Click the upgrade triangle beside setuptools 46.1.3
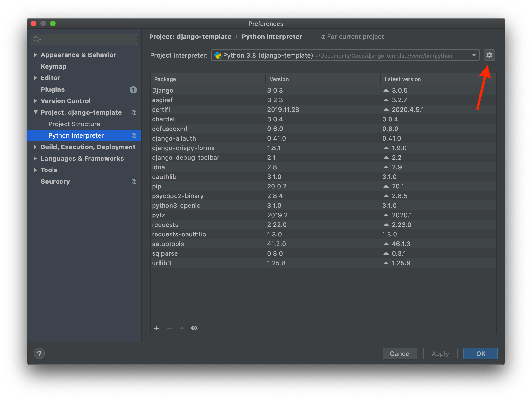This screenshot has width=532, height=400. pos(386,244)
